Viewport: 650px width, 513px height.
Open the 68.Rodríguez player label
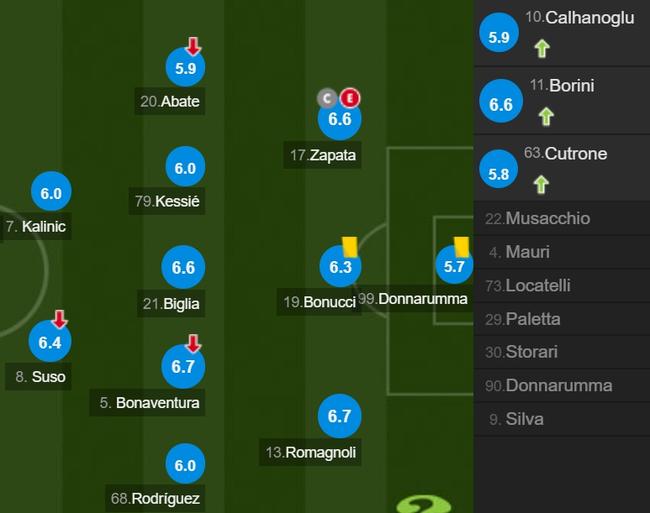click(155, 498)
